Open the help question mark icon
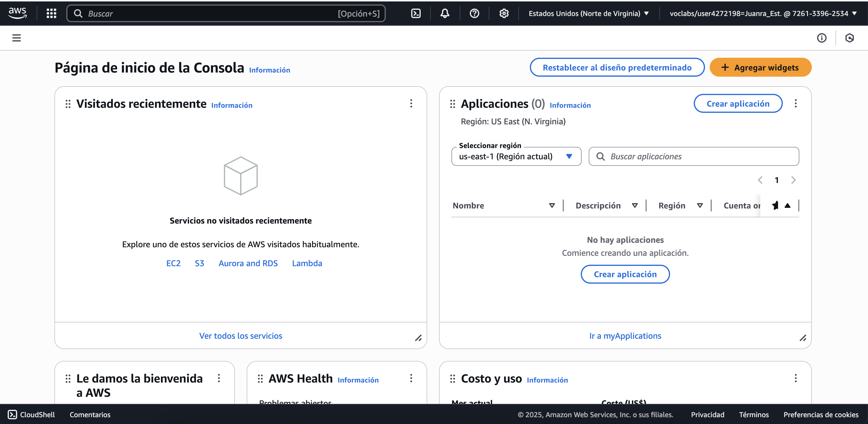The image size is (868, 424). tap(474, 14)
